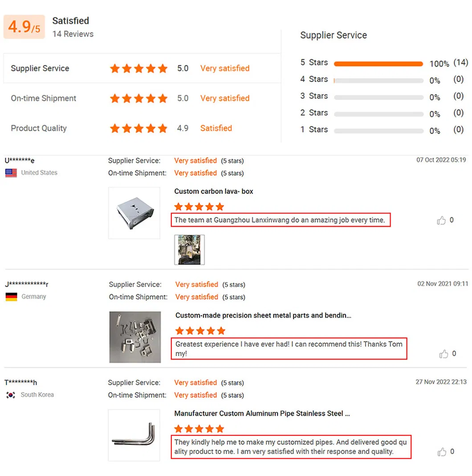
Task: View the review photo under the carbon lava-box review
Action: [189, 250]
